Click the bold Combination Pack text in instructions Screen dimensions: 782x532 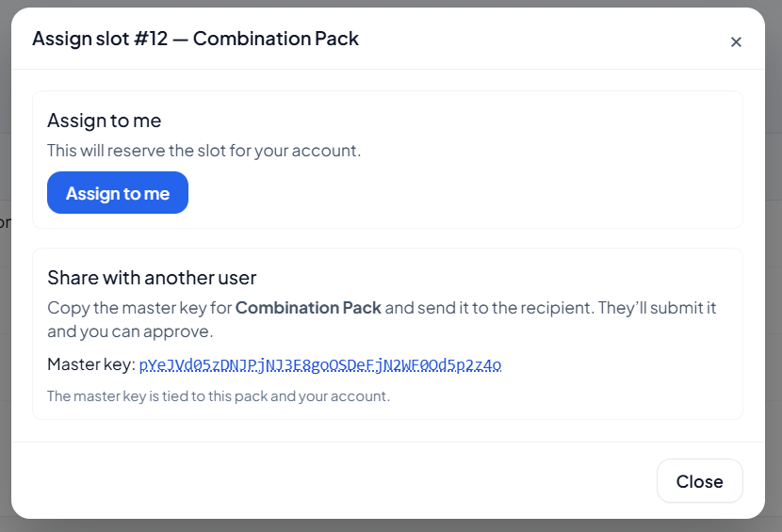(308, 308)
